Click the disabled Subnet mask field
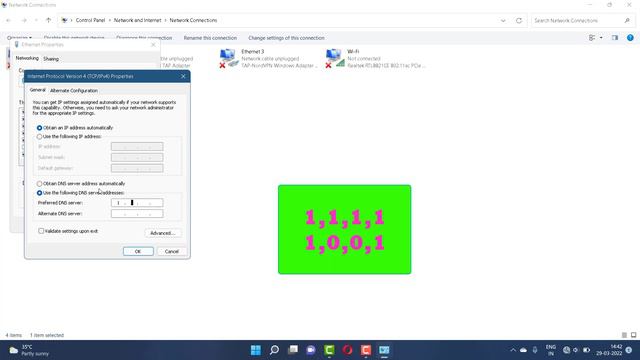 [137, 157]
